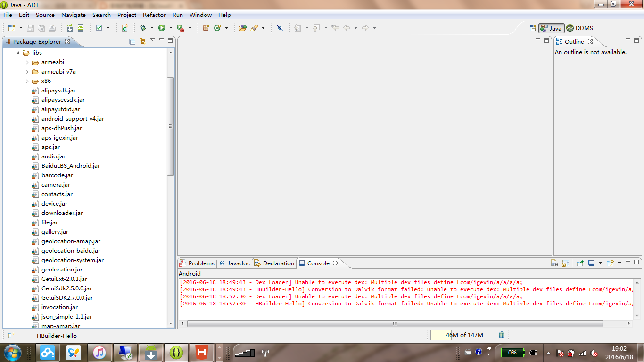Screen dimensions: 644x362
Task: Start debugging with the bug icon
Action: pyautogui.click(x=143, y=28)
